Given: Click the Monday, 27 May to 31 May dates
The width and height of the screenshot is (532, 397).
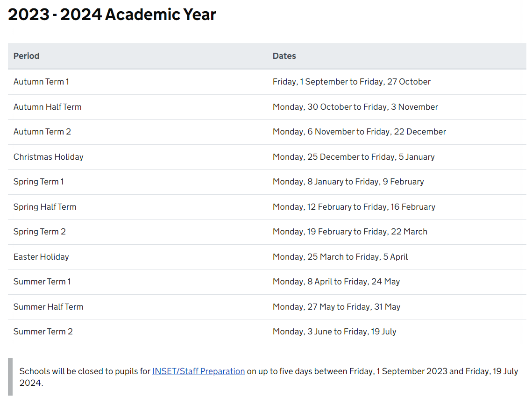Looking at the screenshot, I should coord(337,307).
